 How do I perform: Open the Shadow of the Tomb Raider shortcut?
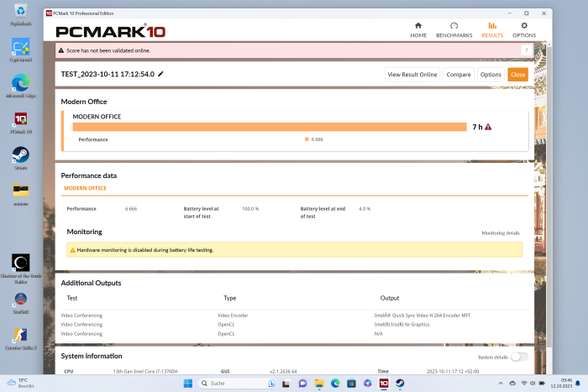(21, 269)
